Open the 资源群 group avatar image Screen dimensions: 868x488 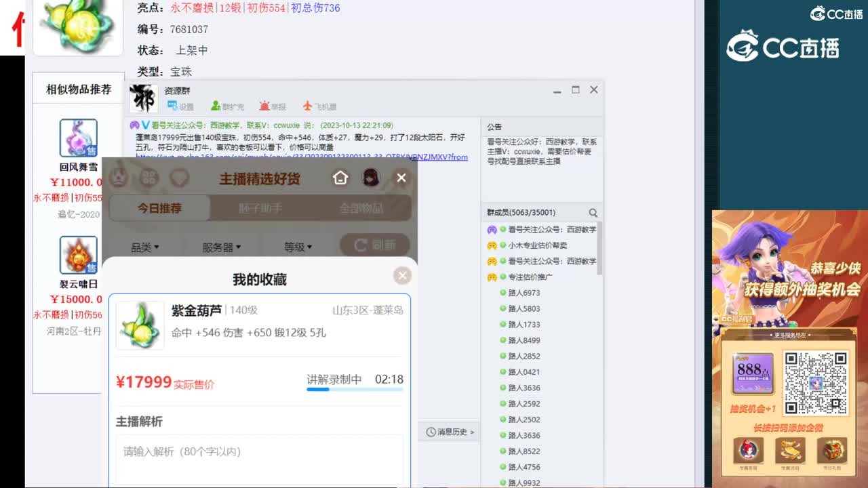(143, 98)
